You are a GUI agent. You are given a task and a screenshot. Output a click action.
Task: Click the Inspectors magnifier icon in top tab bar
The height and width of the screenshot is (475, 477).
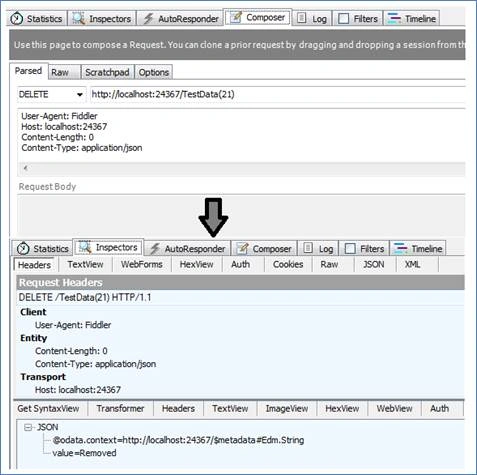coord(79,19)
